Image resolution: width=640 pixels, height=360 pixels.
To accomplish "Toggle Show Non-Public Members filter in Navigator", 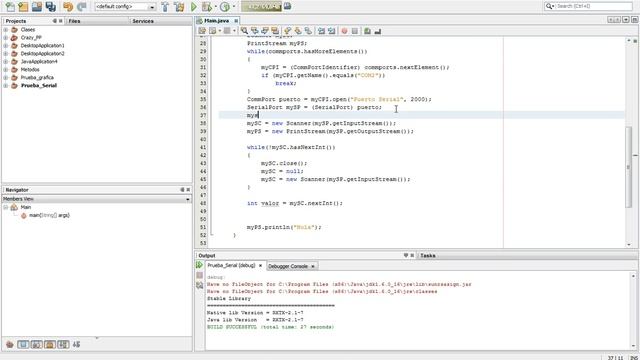I will pyautogui.click(x=50, y=344).
